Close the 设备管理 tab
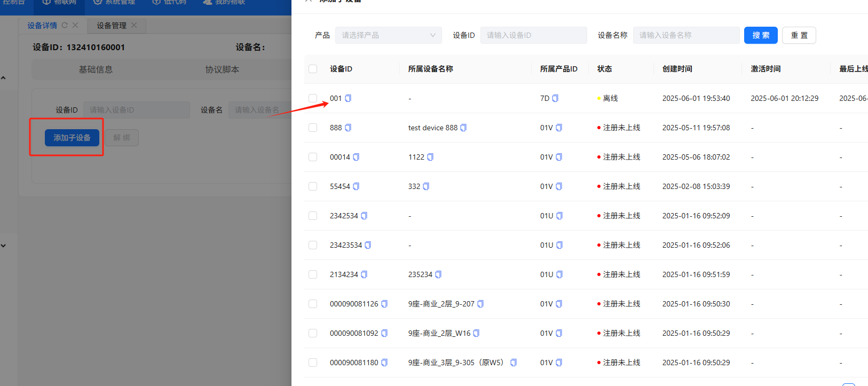868x386 pixels. [134, 25]
